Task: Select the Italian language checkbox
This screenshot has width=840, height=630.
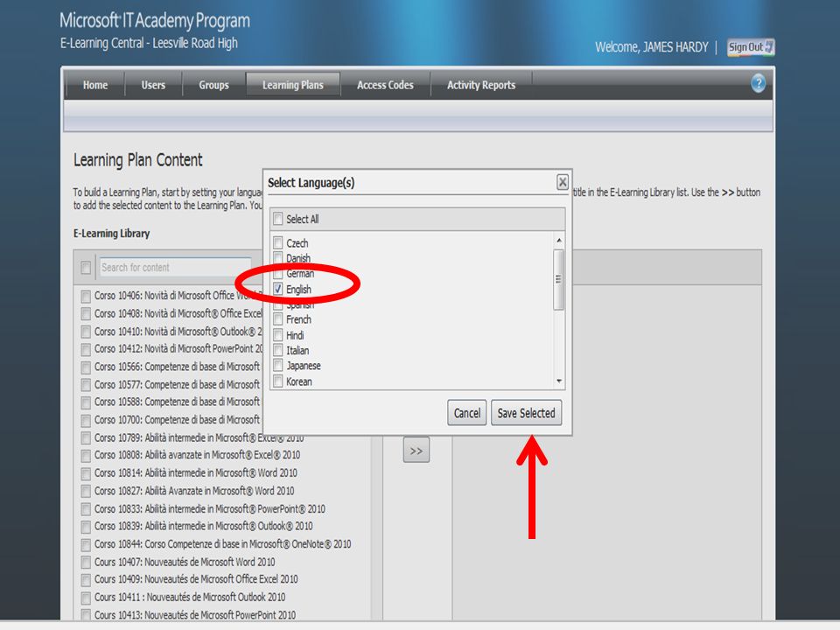Action: pos(278,350)
